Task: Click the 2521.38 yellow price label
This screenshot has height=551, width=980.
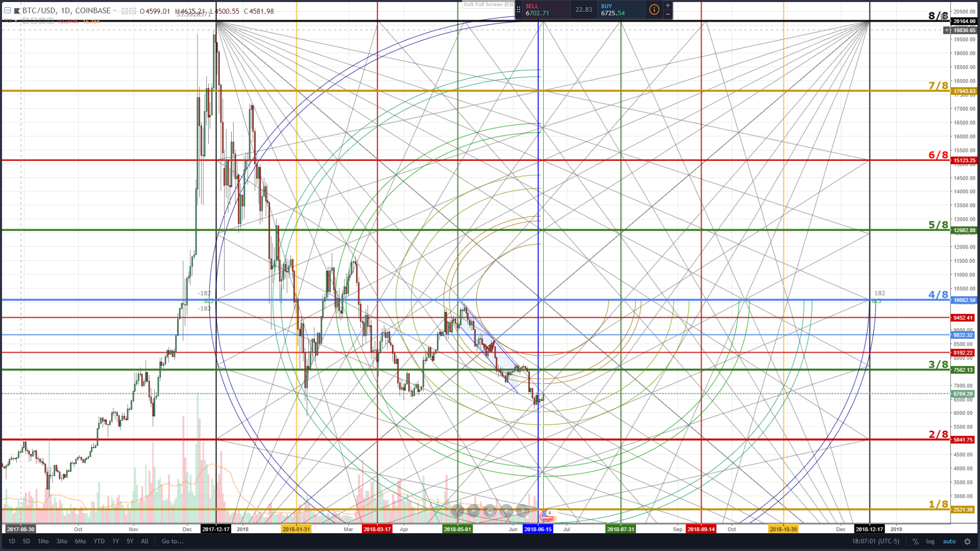Action: point(963,509)
